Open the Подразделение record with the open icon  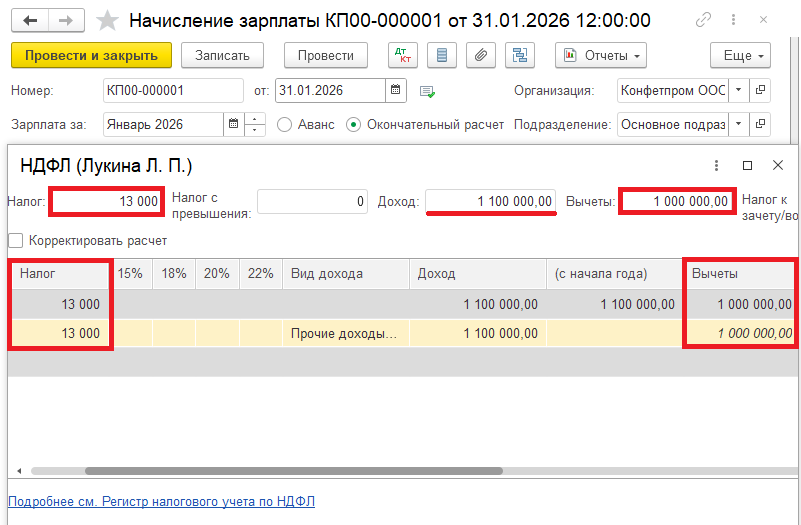tap(760, 124)
